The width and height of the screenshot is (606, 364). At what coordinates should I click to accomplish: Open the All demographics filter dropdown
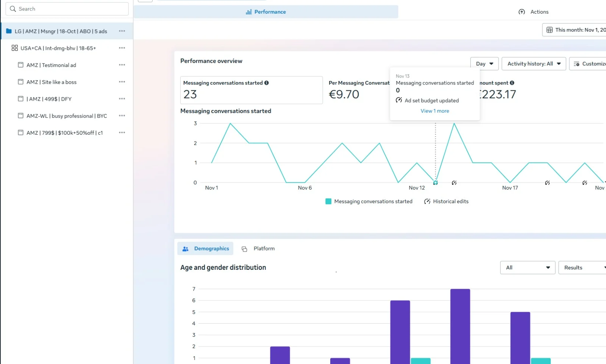527,268
